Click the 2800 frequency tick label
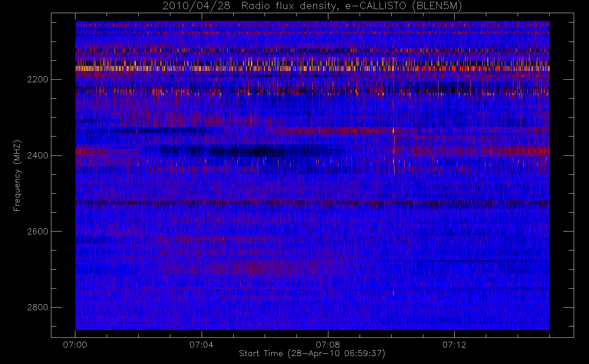 click(37, 308)
